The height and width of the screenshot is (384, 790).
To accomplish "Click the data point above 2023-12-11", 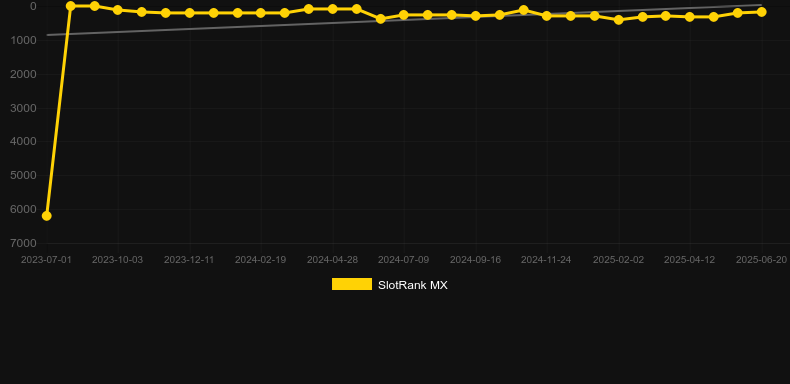I will [189, 13].
